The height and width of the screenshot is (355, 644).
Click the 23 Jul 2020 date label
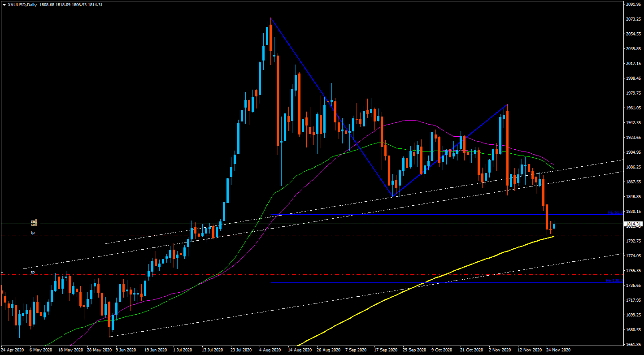[x=240, y=350]
